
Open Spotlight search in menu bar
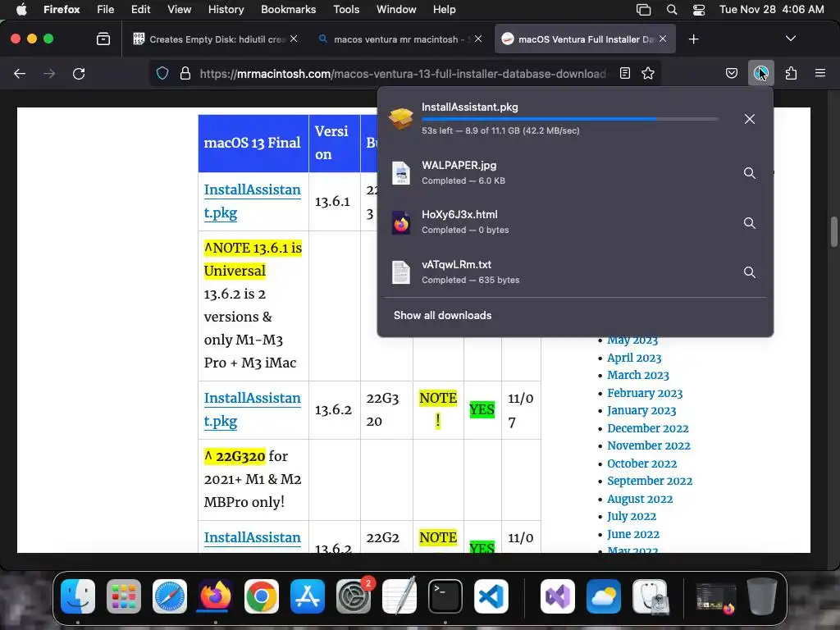(x=672, y=10)
